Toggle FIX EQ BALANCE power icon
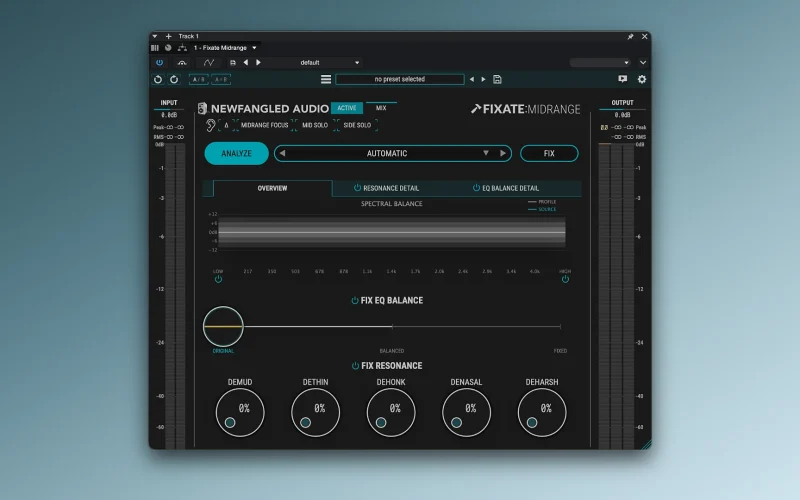The image size is (800, 500). 355,301
